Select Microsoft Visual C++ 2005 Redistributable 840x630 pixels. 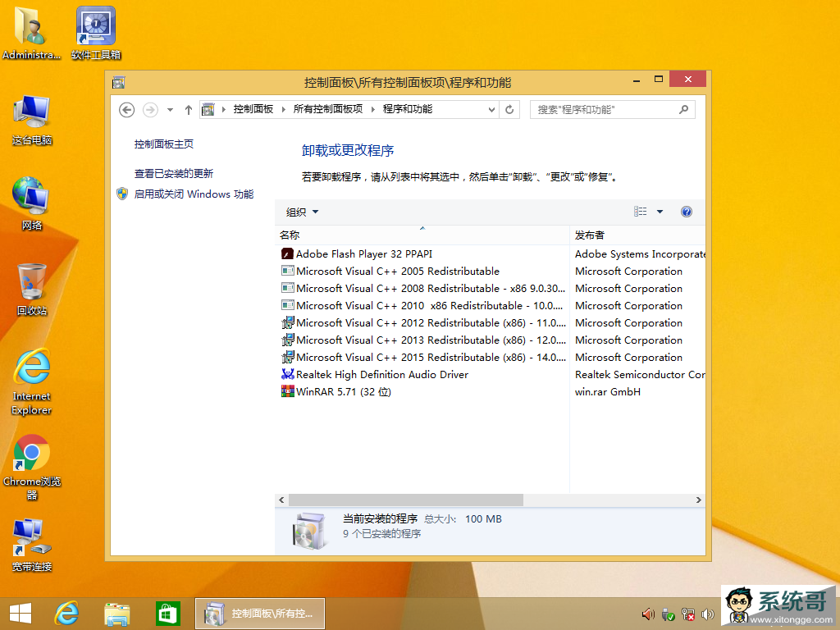point(398,271)
